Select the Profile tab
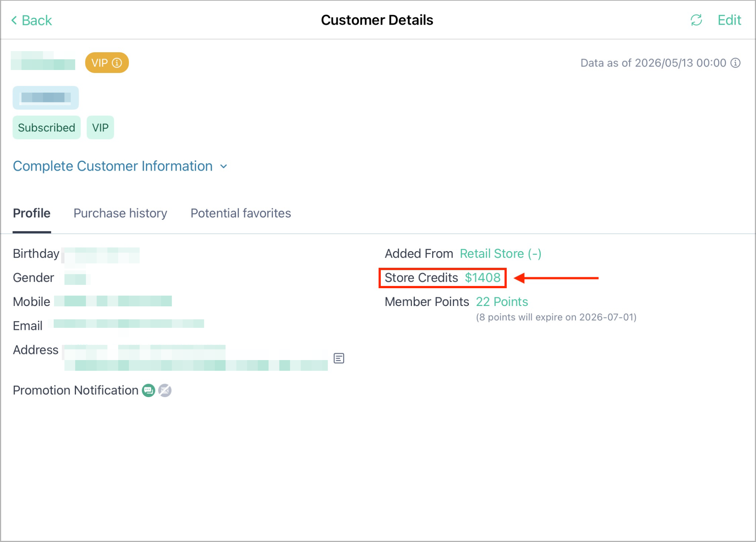756x542 pixels. pyautogui.click(x=32, y=213)
